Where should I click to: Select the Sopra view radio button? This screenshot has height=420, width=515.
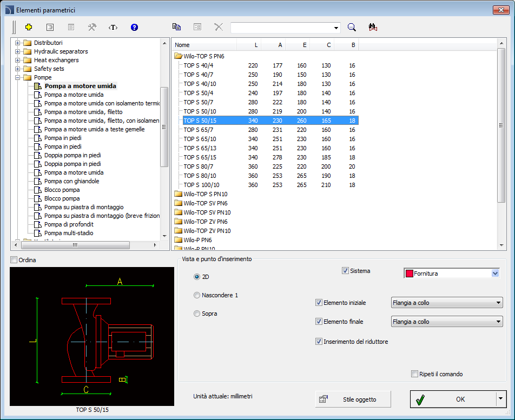(x=197, y=314)
